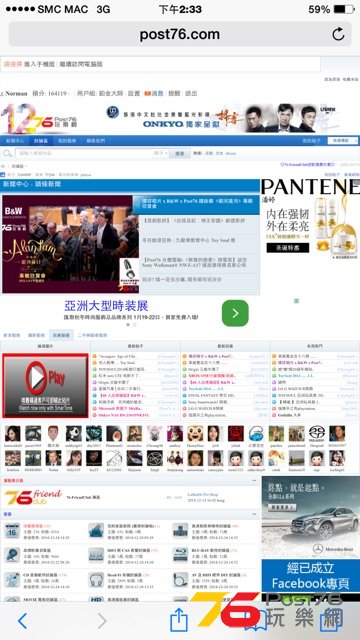Click the red Play video icon

click(45, 386)
